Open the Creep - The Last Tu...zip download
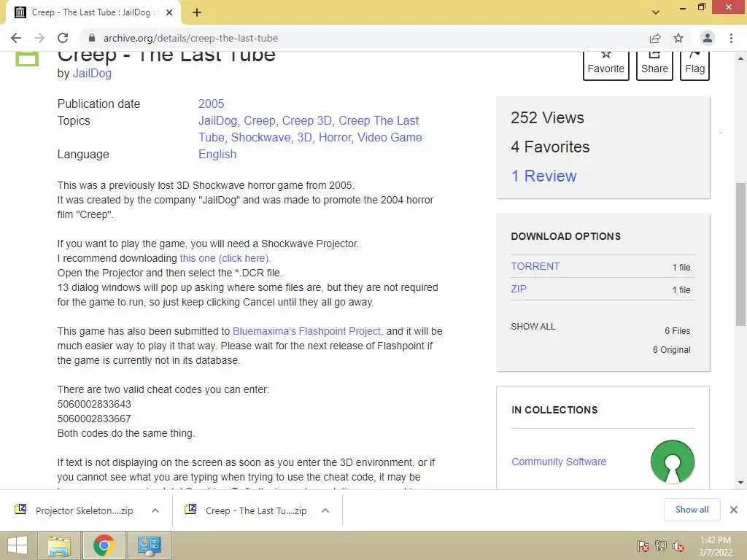Screen dimensions: 747x560 247,510
